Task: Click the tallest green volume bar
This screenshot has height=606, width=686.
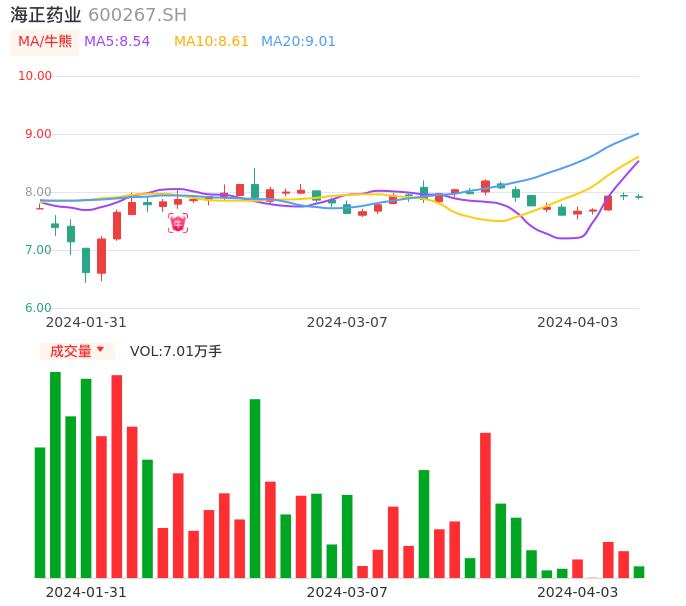Action: click(56, 475)
